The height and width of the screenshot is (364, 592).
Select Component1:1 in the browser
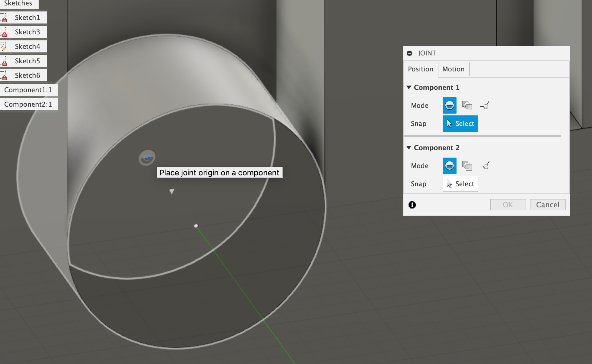coord(29,90)
